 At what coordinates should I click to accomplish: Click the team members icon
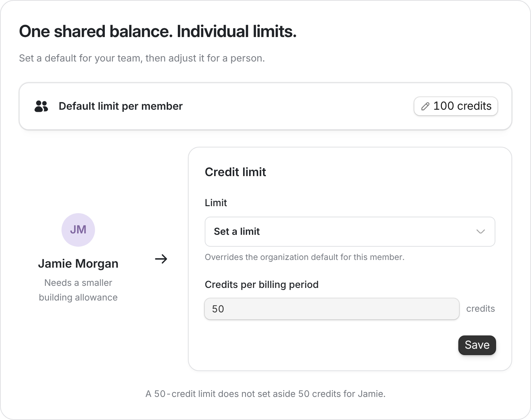point(41,106)
